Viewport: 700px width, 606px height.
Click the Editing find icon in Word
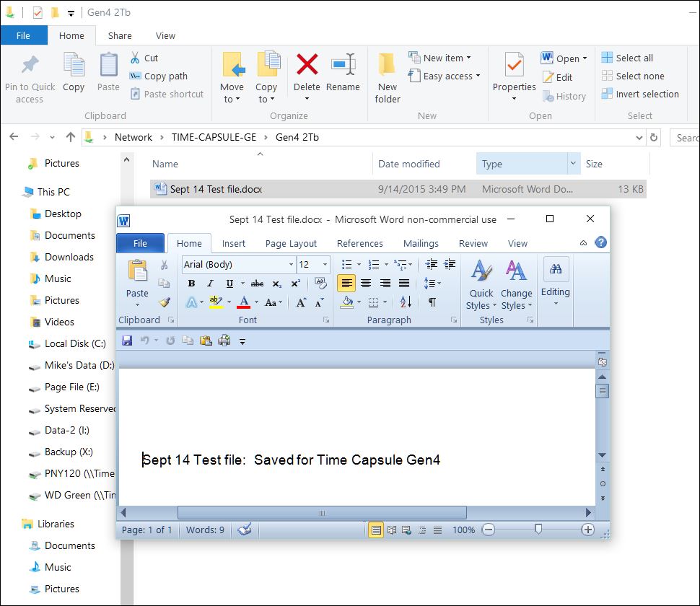click(556, 268)
